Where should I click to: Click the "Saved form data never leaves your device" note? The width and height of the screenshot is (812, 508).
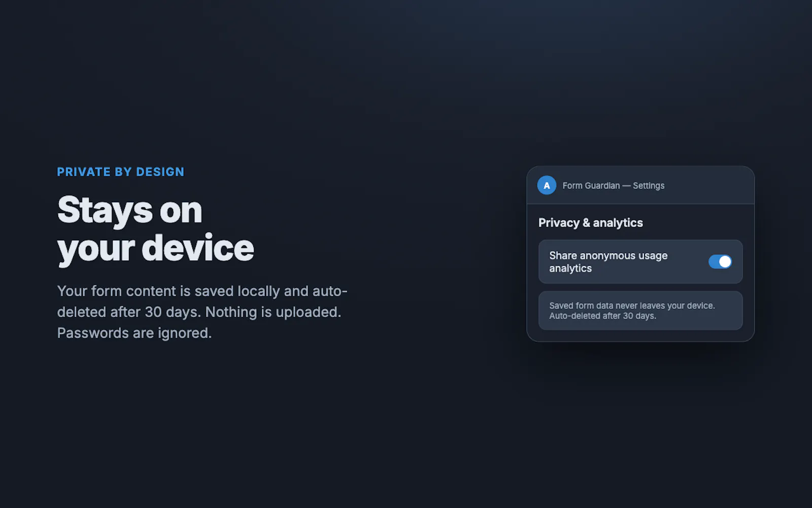[x=632, y=305]
